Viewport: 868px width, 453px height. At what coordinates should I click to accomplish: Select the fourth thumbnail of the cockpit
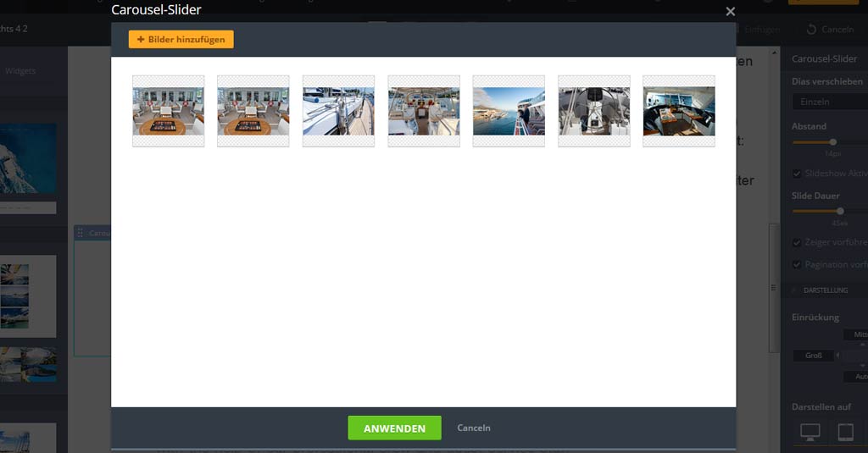tap(424, 112)
